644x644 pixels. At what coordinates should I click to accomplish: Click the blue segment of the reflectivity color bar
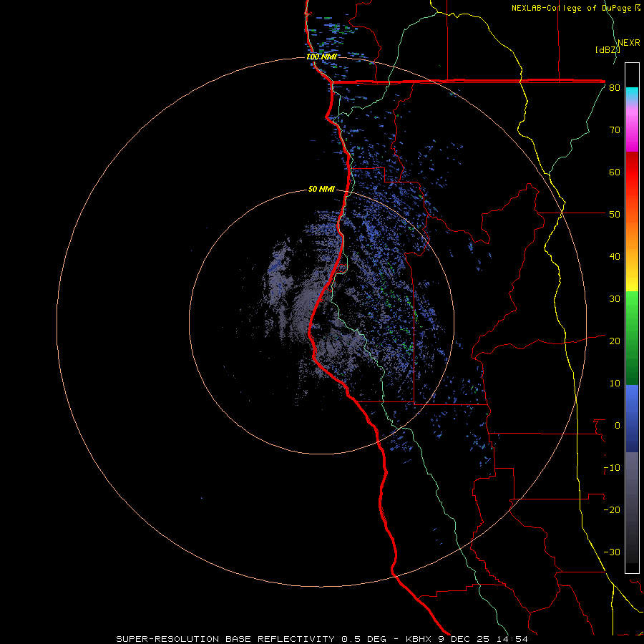pyautogui.click(x=632, y=419)
